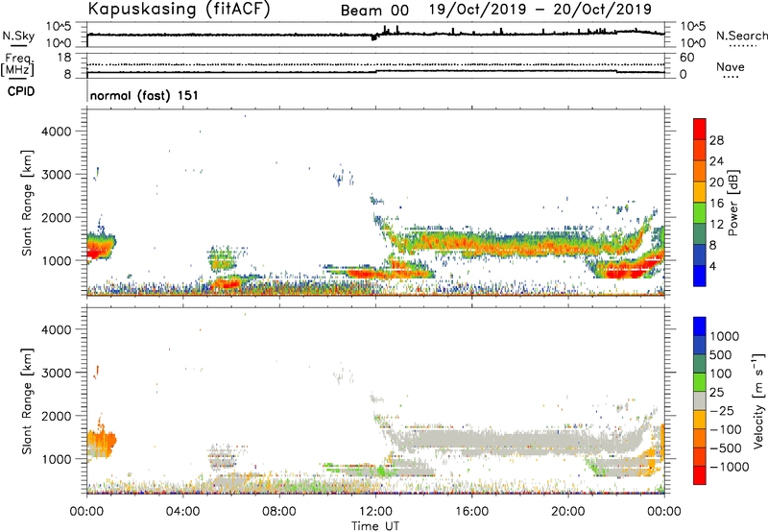Click the sky noise trace in the top panel

click(x=375, y=34)
